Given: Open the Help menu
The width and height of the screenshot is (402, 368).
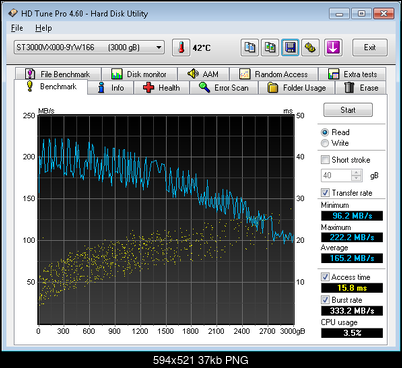Looking at the screenshot, I should click(44, 28).
